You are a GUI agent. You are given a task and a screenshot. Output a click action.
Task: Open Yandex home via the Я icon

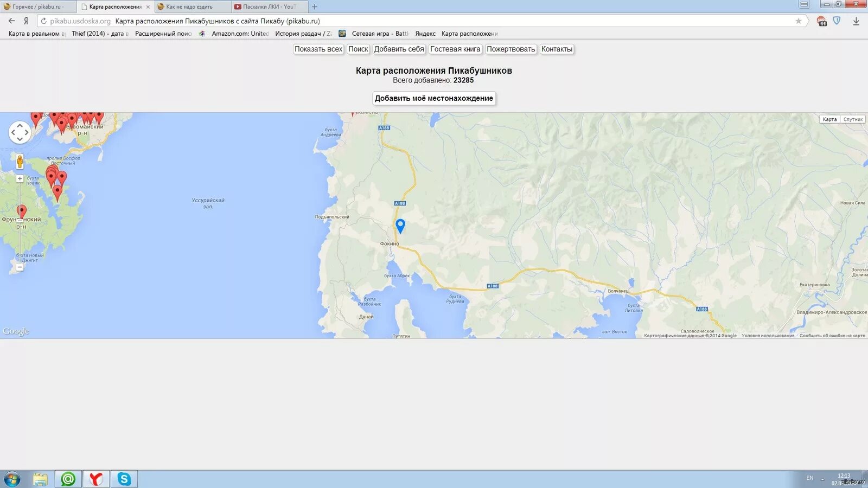click(25, 21)
